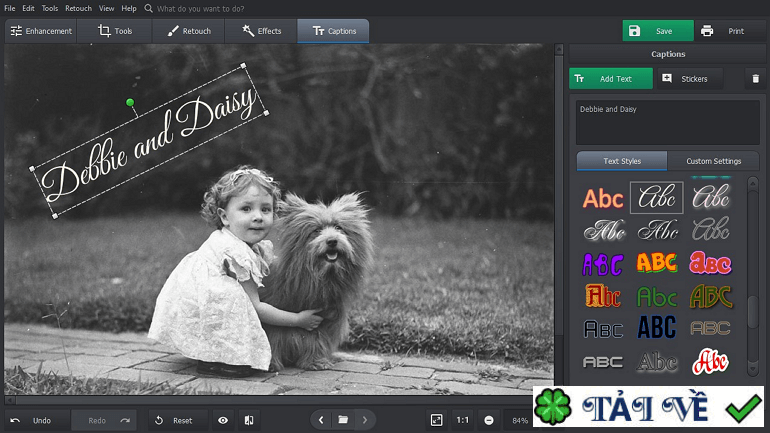The width and height of the screenshot is (770, 433).
Task: Open the Help menu
Action: tap(129, 8)
